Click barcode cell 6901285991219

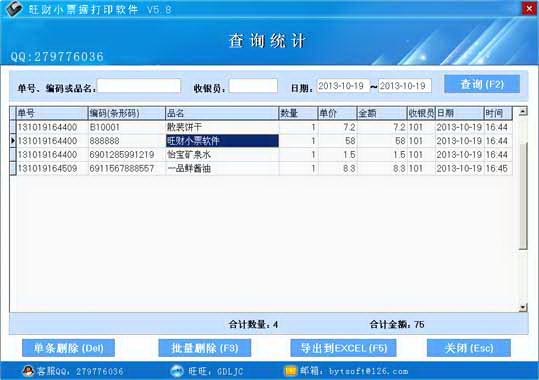(x=126, y=154)
